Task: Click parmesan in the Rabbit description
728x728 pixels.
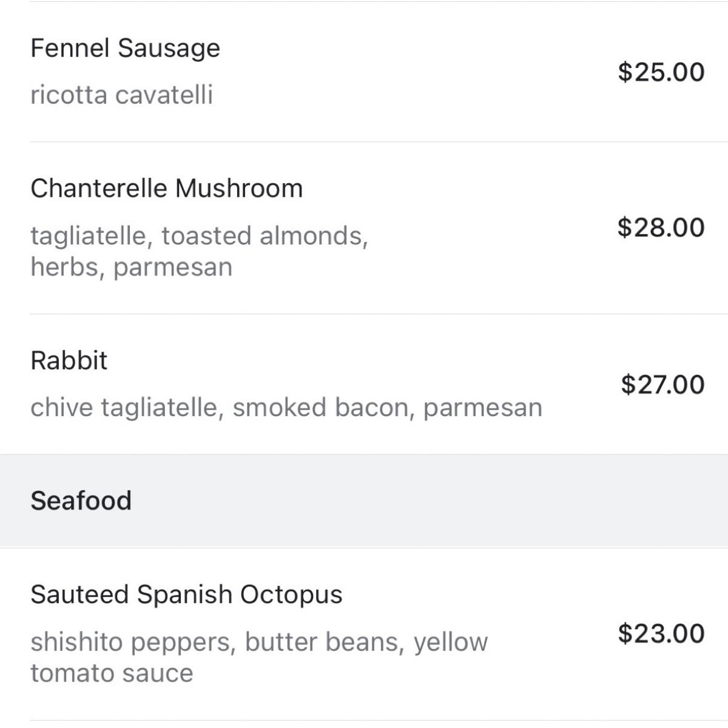Action: click(482, 408)
